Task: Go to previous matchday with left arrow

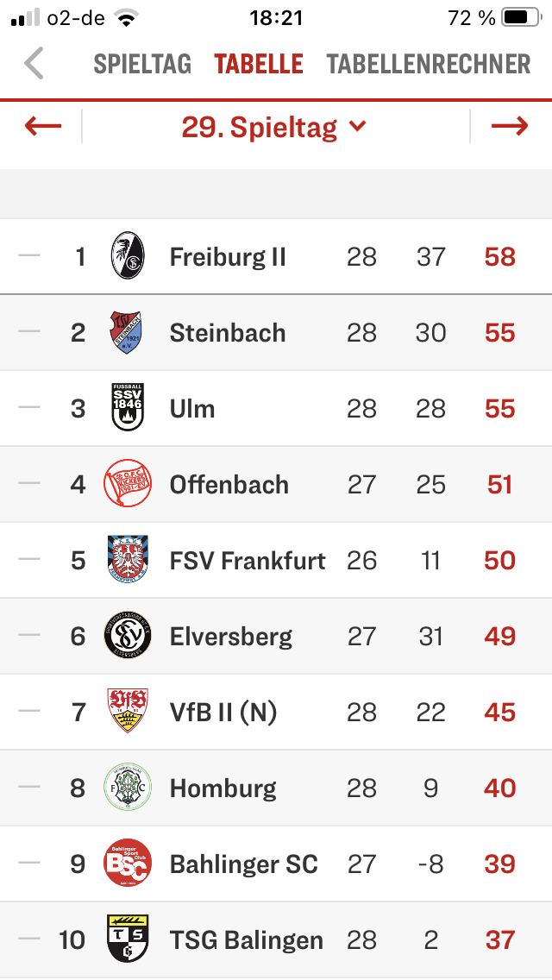Action: (x=43, y=126)
